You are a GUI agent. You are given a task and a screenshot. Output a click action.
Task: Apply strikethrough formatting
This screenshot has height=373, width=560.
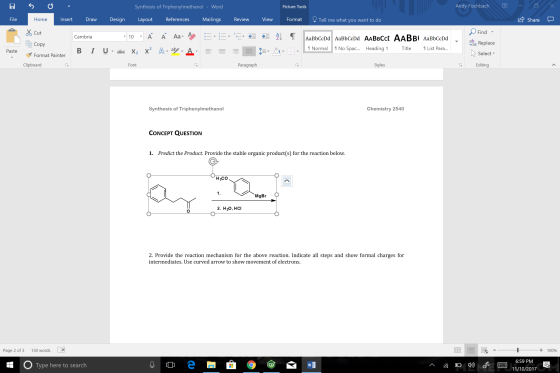pos(121,51)
